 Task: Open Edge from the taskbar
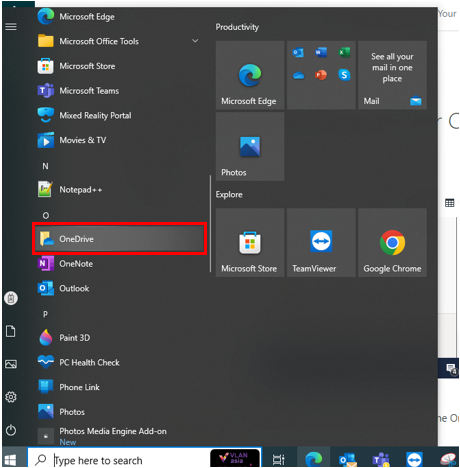click(x=314, y=460)
